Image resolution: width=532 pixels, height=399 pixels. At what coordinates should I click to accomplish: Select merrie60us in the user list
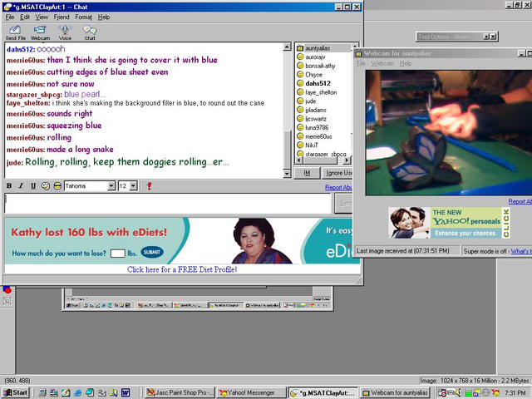[318, 136]
